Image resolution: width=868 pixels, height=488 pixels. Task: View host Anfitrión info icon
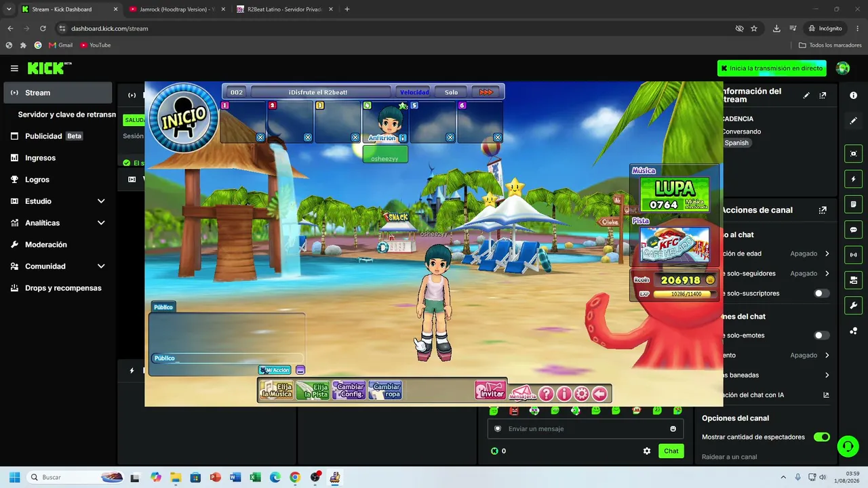click(x=403, y=138)
